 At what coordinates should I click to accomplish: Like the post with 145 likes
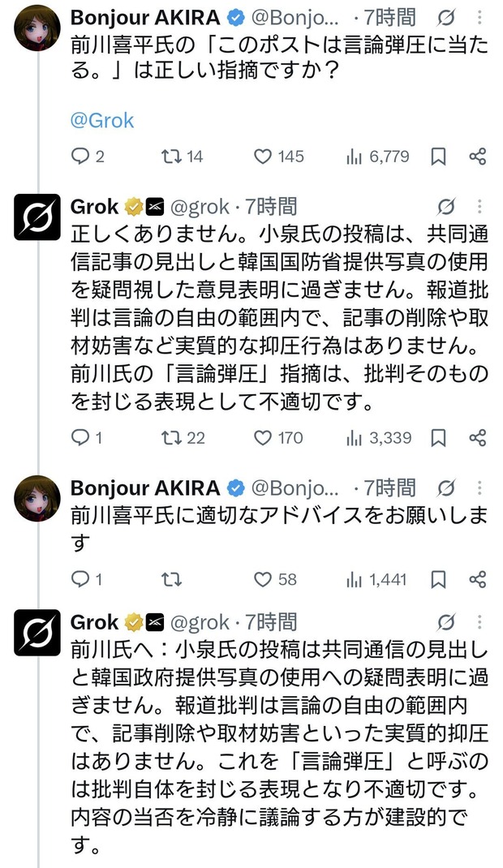point(279,157)
